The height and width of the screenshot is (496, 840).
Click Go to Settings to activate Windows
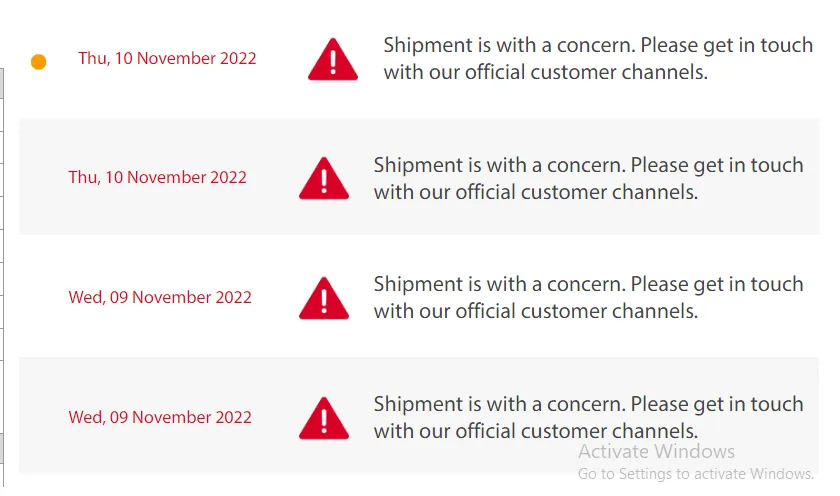tap(695, 474)
